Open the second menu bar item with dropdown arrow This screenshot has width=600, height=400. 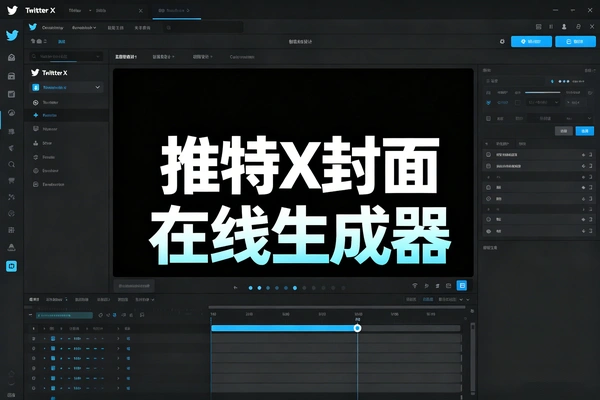pos(84,28)
